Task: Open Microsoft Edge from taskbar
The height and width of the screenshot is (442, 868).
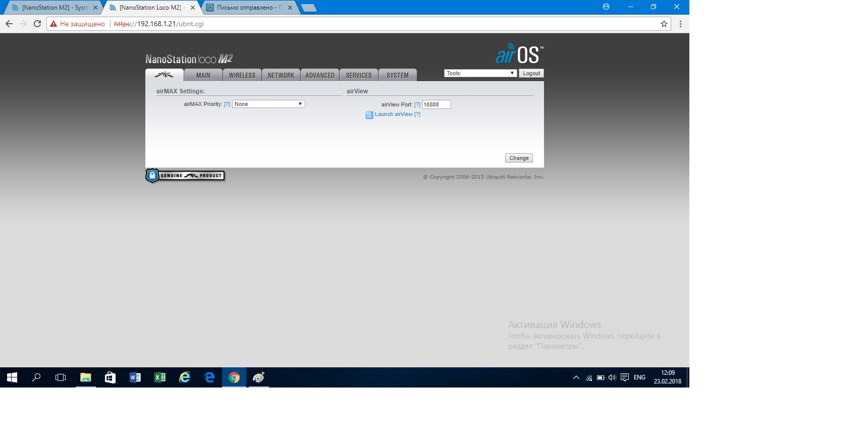Action: (209, 377)
